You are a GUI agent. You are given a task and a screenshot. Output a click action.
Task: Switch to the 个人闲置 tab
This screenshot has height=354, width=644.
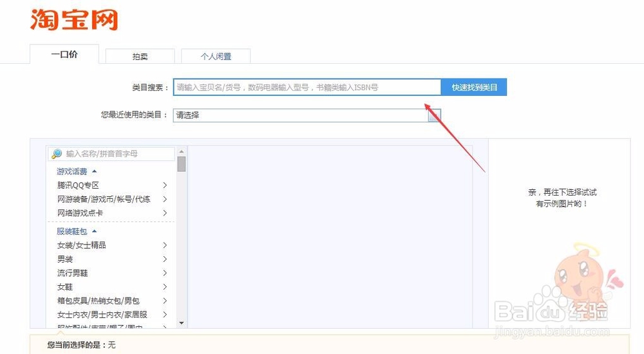216,56
